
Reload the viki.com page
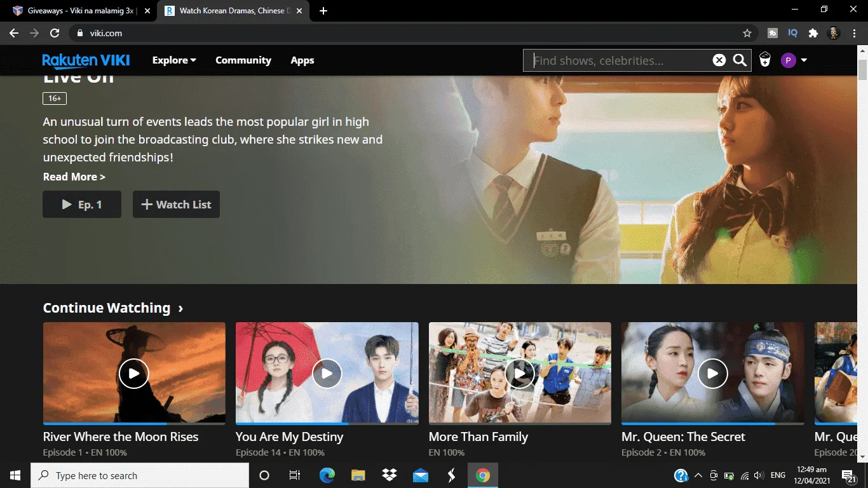click(55, 33)
